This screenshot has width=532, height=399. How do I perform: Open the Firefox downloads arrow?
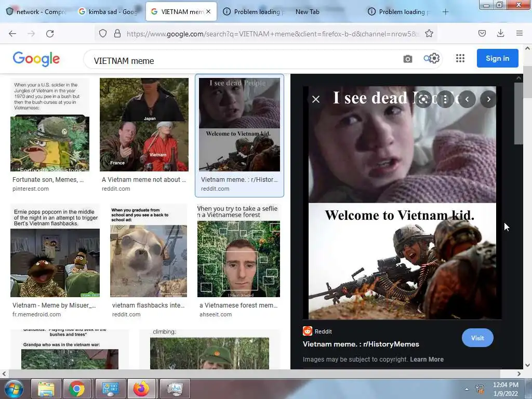(x=500, y=33)
